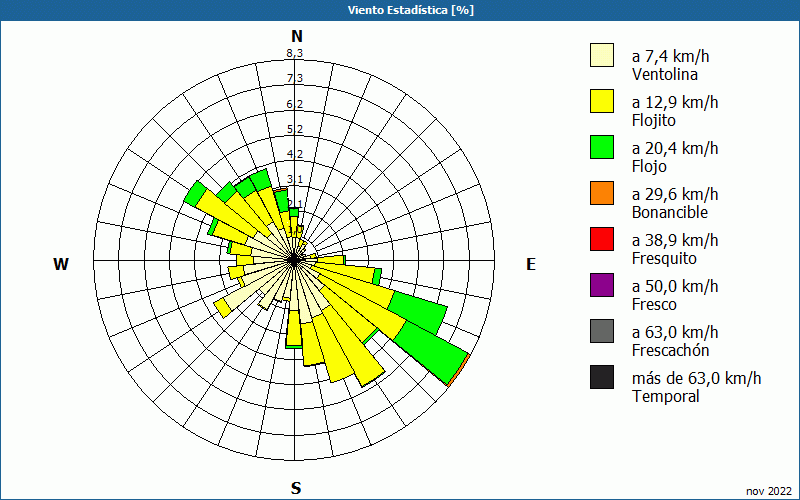
Task: Click the black center point of the wind rose
Action: (294, 260)
